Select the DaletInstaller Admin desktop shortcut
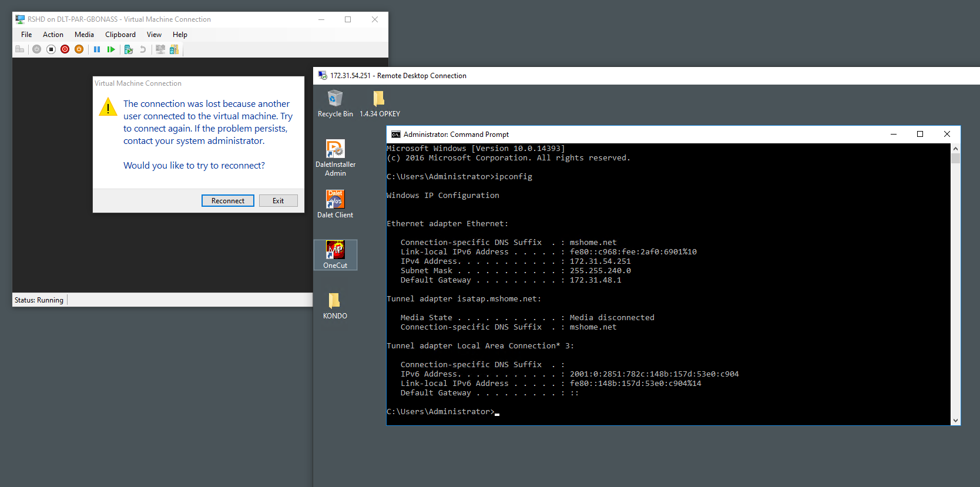 335,157
